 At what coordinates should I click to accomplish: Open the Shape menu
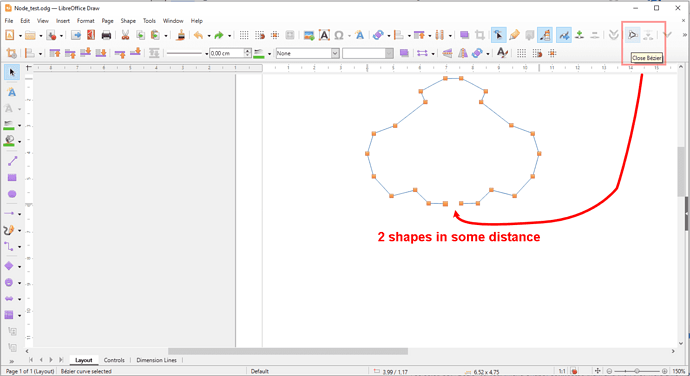(x=128, y=21)
